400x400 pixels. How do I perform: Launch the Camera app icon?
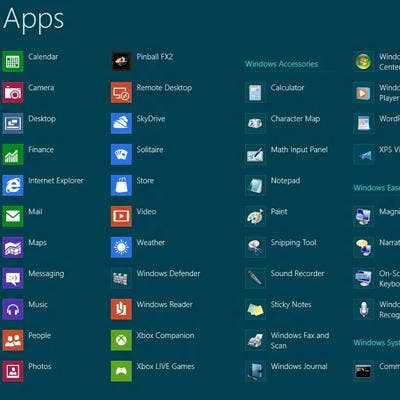point(13,92)
